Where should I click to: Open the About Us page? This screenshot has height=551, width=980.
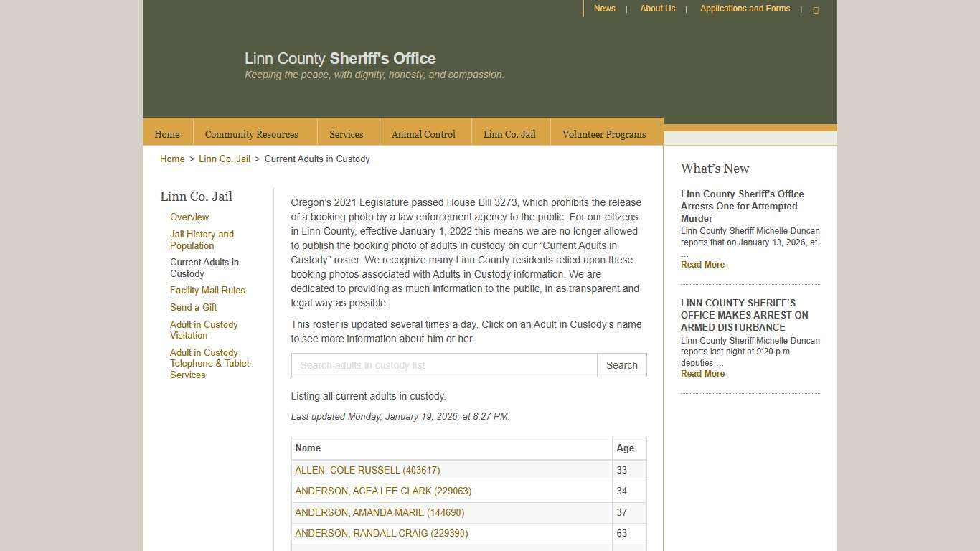pyautogui.click(x=656, y=9)
